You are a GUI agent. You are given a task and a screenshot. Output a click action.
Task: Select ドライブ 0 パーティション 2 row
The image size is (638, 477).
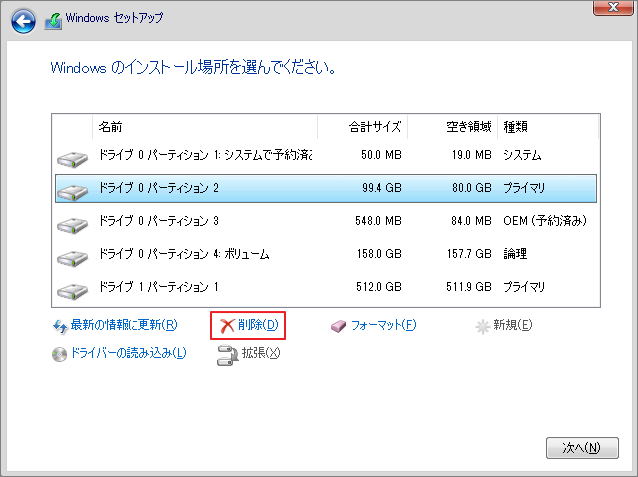[326, 188]
